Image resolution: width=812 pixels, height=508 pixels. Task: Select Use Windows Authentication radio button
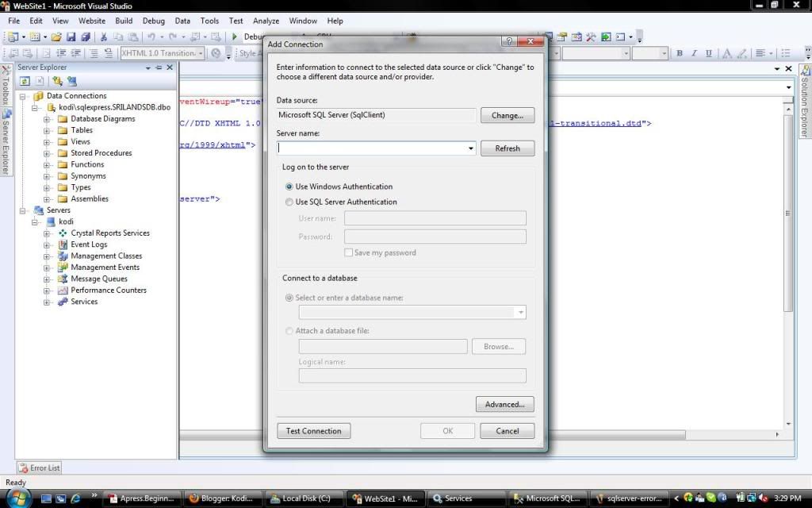289,187
